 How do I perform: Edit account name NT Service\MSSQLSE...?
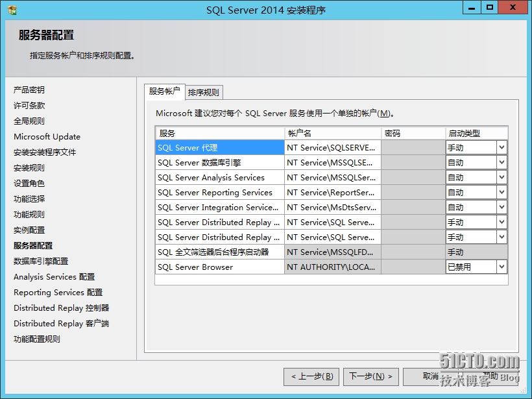333,162
